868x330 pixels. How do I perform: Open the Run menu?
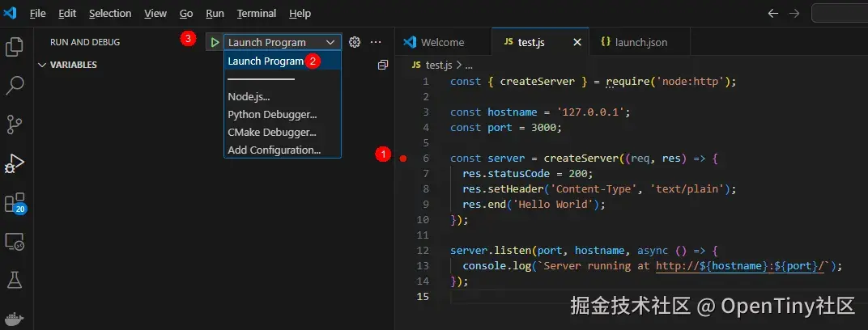pyautogui.click(x=215, y=13)
